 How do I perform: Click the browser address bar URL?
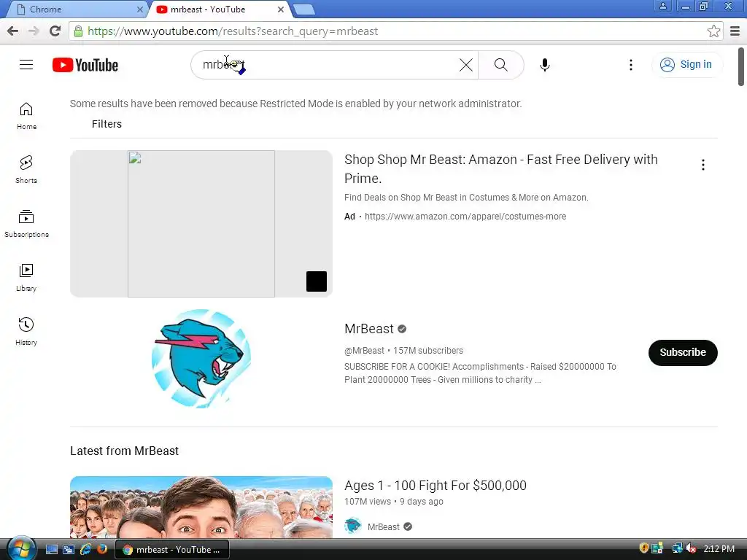[233, 31]
